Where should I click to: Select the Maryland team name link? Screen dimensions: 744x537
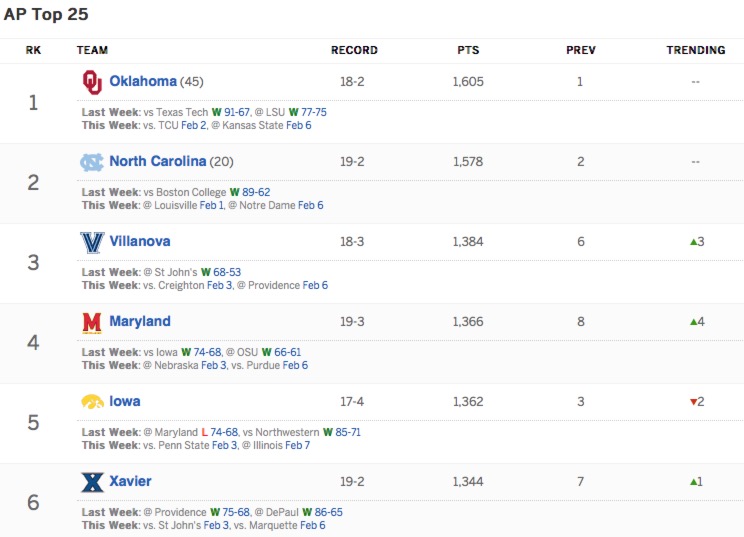pyautogui.click(x=140, y=322)
